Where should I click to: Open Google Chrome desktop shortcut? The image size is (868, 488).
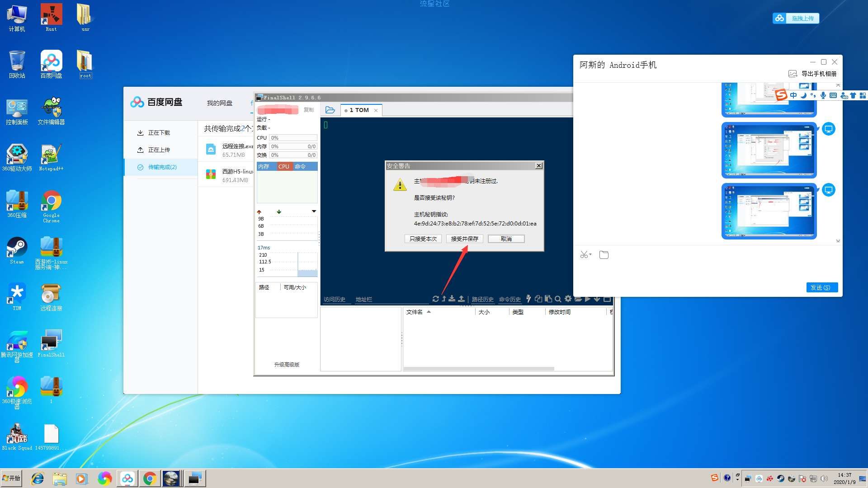pos(51,206)
